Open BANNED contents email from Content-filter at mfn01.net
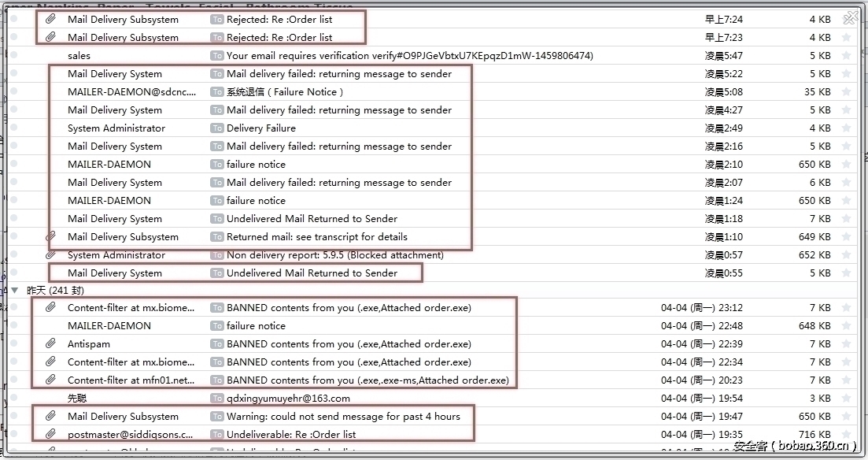The image size is (868, 460). [x=368, y=380]
